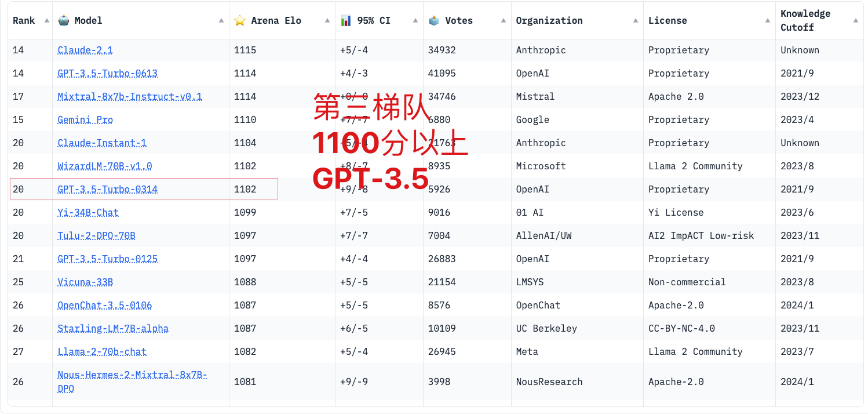The height and width of the screenshot is (414, 868).
Task: Open the Tulu-2-DPO-70B link
Action: point(96,235)
